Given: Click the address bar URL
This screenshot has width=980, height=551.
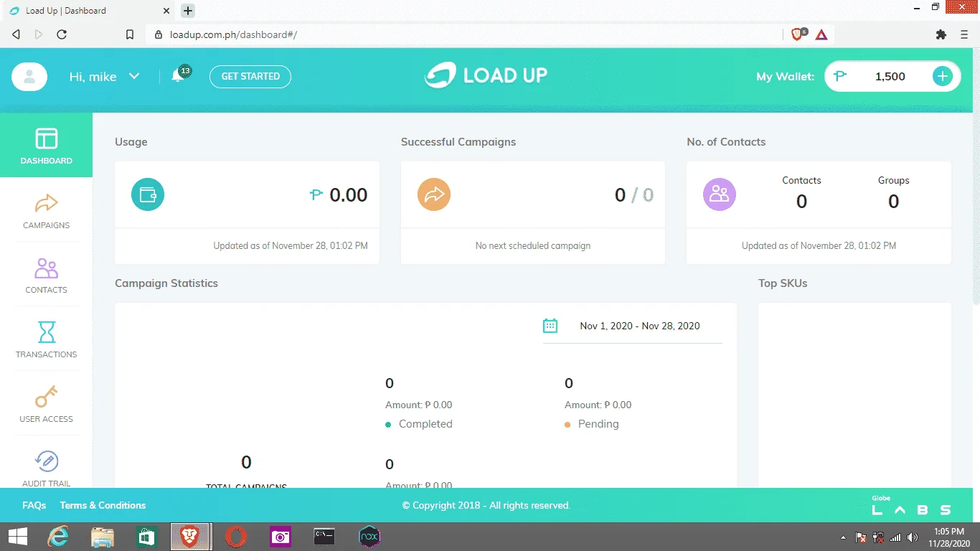Looking at the screenshot, I should [x=233, y=34].
